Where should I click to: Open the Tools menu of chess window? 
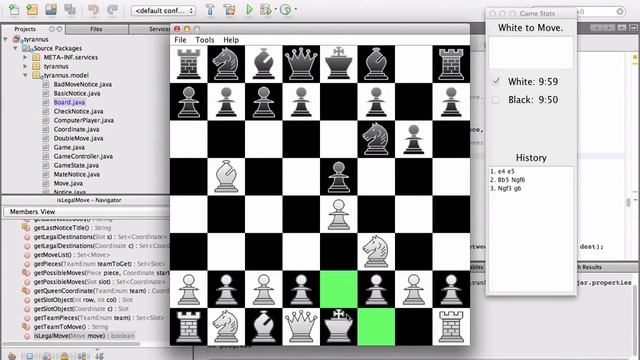click(204, 40)
